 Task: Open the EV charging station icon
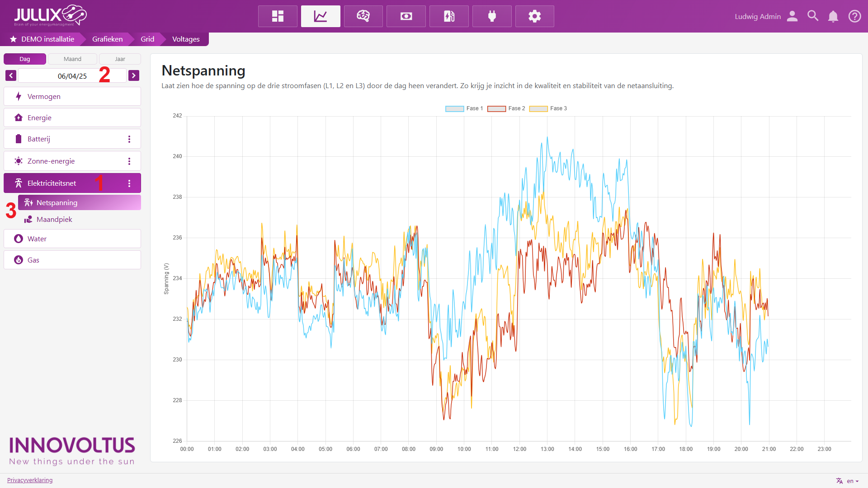(449, 16)
